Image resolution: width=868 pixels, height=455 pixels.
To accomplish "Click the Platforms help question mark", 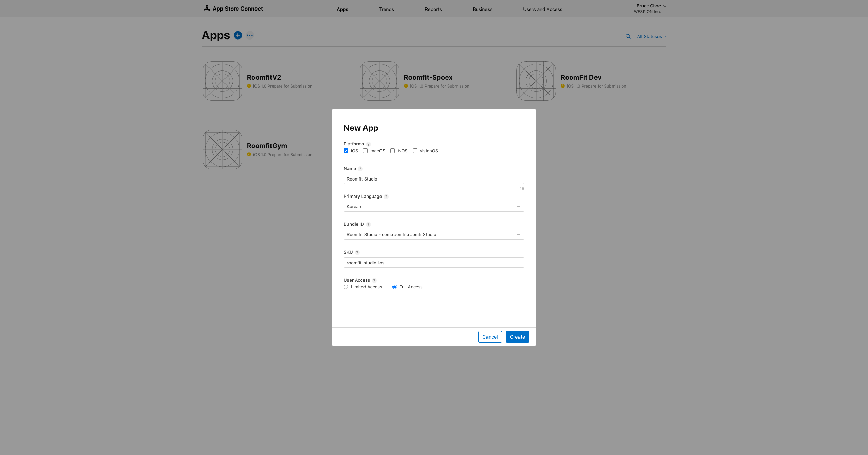I will click(368, 144).
